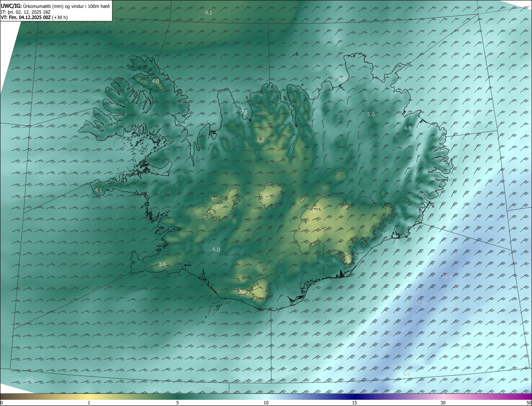Click the 4.1 value on Snæfellsnes peninsula tip
The width and height of the screenshot is (532, 406).
(99, 190)
